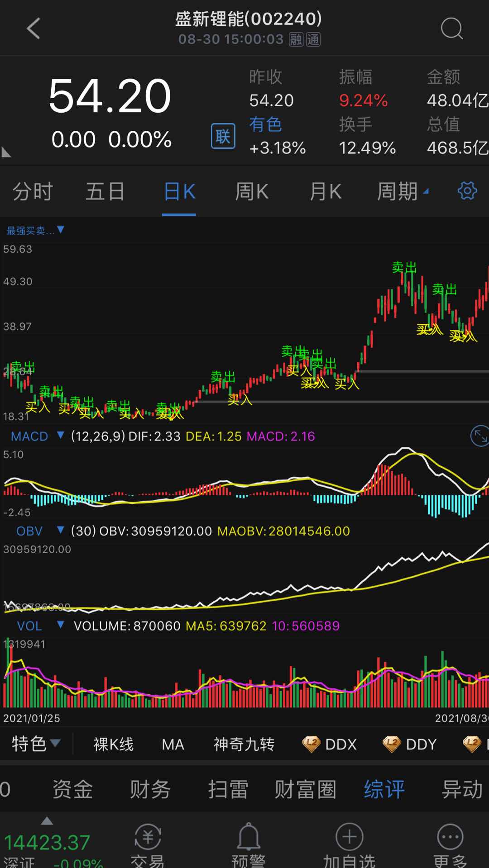Tap the back arrow icon

(x=34, y=28)
